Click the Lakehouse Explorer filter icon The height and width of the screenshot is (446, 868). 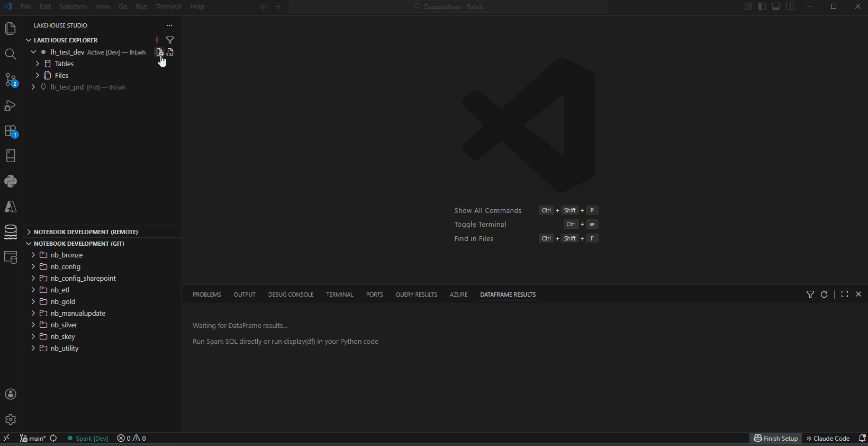(170, 40)
